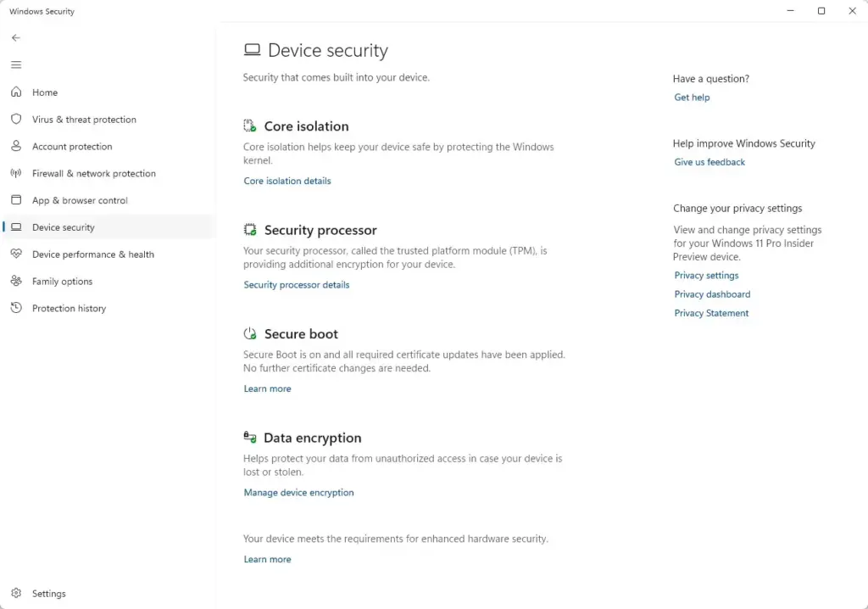Viewport: 868px width, 609px height.
Task: Click the Core isolation chip icon
Action: tap(250, 126)
